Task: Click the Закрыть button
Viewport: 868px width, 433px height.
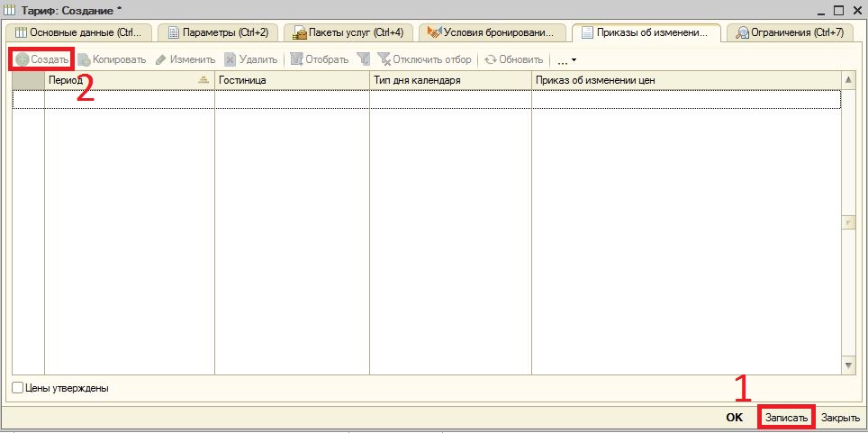Action: 840,418
